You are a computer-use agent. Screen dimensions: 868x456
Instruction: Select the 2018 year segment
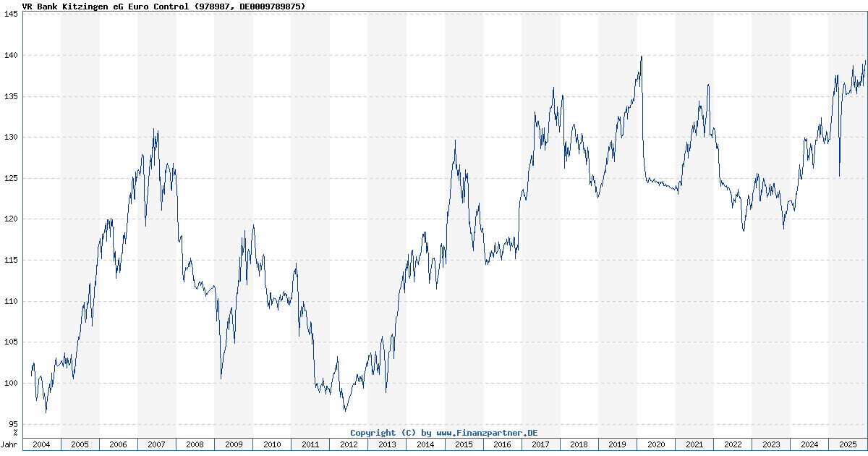[x=579, y=444]
